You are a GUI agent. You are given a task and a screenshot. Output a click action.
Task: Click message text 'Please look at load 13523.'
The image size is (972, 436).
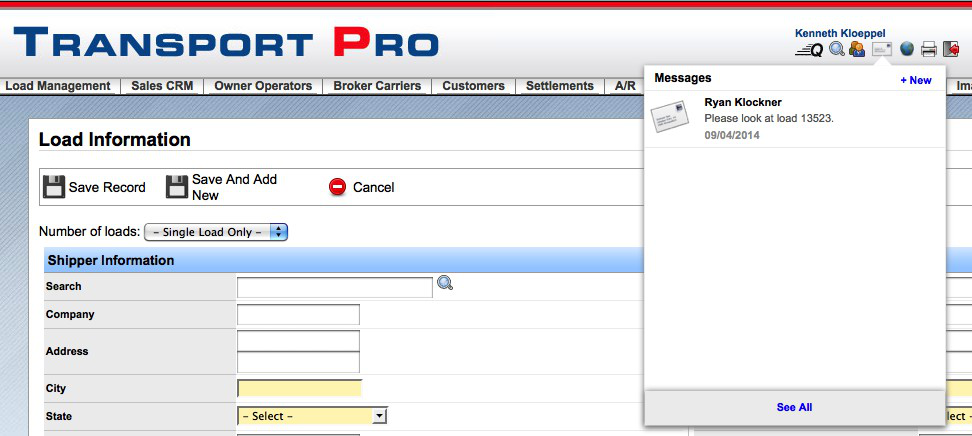point(769,118)
